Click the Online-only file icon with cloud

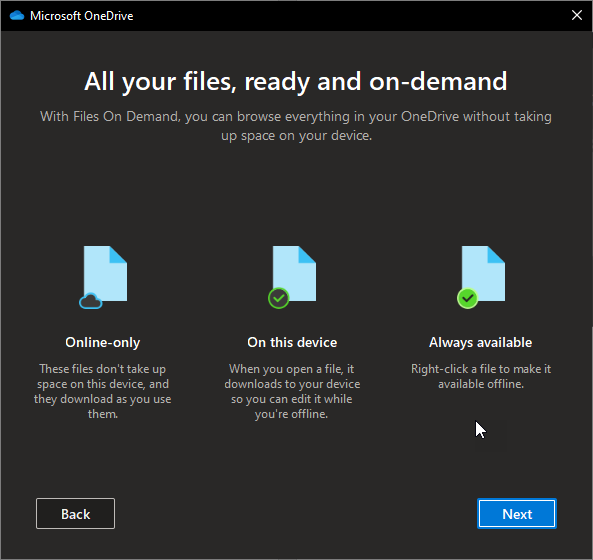tap(103, 277)
